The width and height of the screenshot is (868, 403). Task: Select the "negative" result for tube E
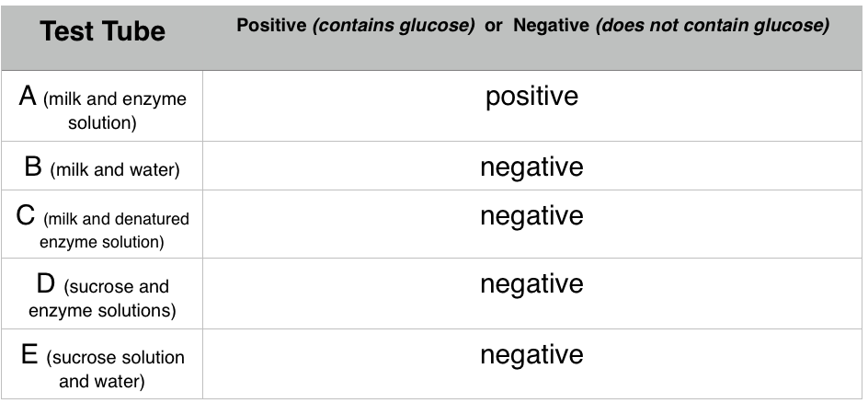coord(531,355)
